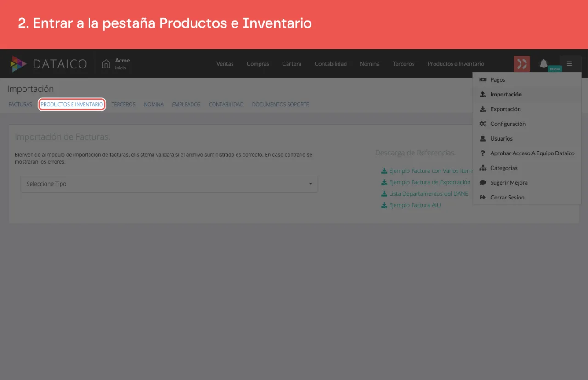Click download icon beside Lista Departamentos del DANE

[x=384, y=194]
